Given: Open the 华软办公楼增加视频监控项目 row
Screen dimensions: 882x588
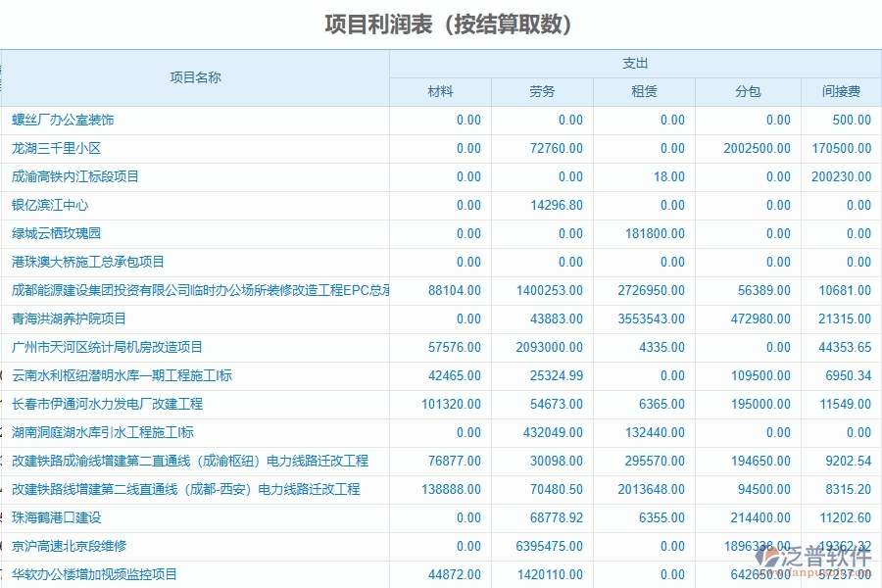Looking at the screenshot, I should pyautogui.click(x=95, y=574).
